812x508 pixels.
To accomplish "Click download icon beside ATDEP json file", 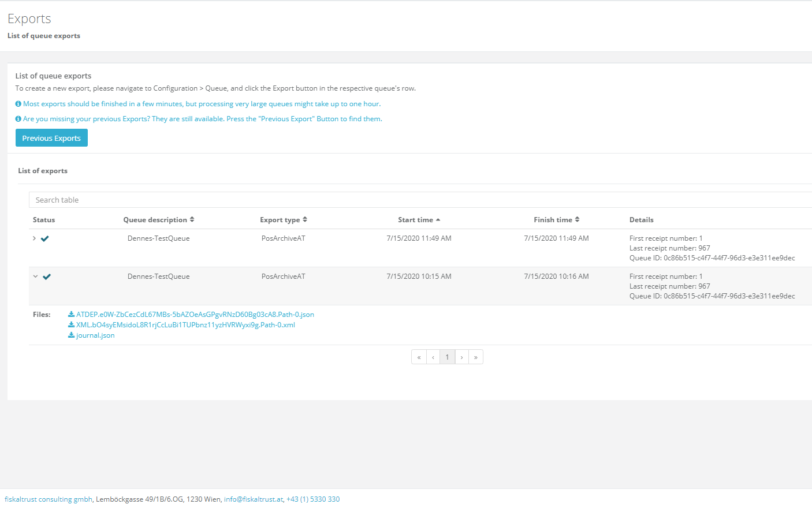I will (71, 315).
